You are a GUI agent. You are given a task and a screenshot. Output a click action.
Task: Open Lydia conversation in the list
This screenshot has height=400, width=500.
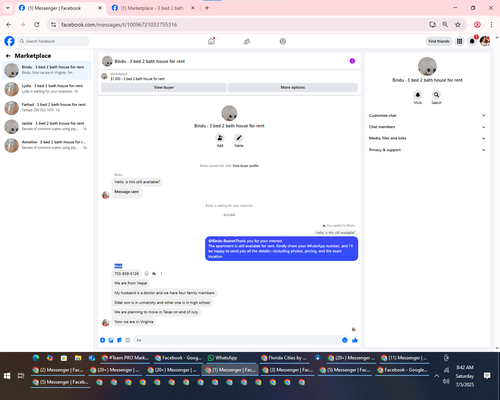coord(47,89)
